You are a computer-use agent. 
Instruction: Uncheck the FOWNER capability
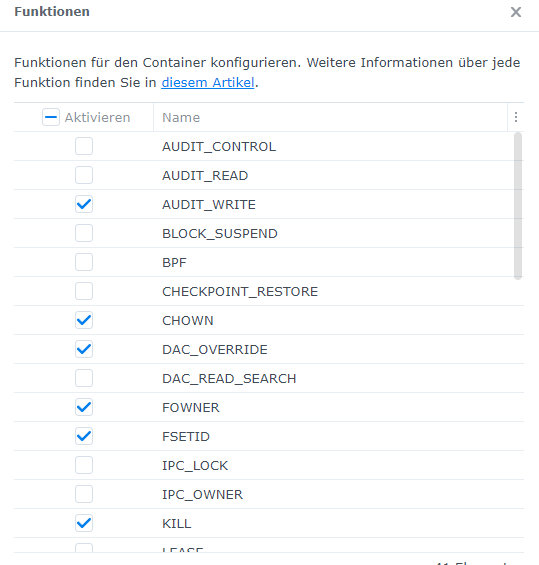click(x=84, y=407)
